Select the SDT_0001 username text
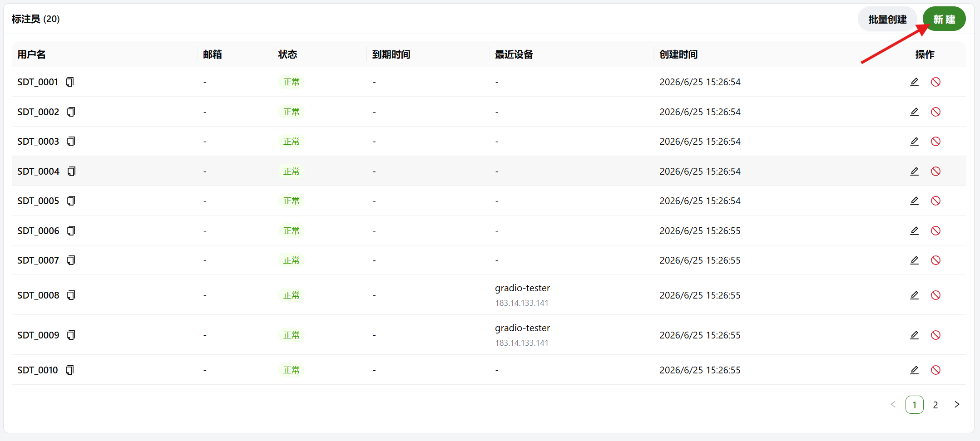 pos(38,82)
